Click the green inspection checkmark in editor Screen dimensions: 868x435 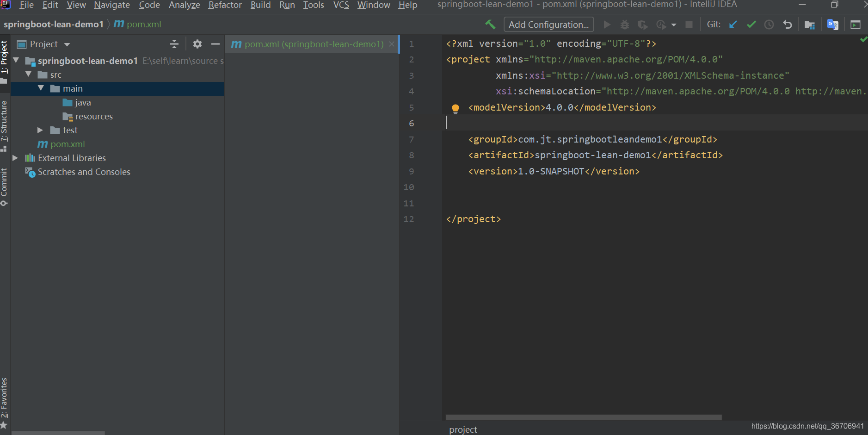pos(863,40)
